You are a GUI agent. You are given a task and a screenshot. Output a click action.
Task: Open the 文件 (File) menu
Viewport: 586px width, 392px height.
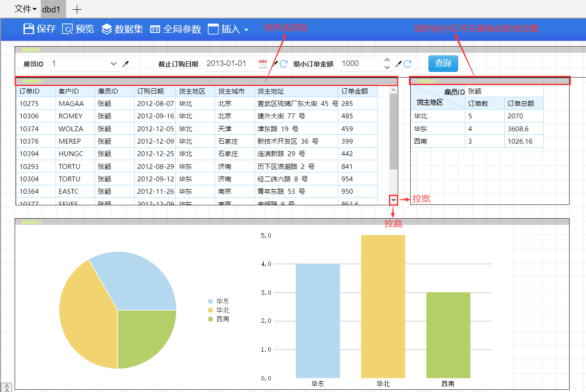(25, 9)
